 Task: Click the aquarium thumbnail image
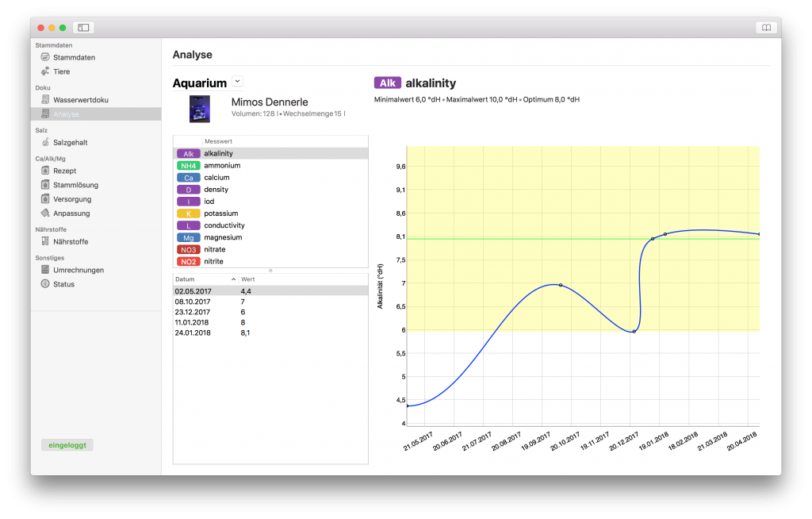[199, 109]
